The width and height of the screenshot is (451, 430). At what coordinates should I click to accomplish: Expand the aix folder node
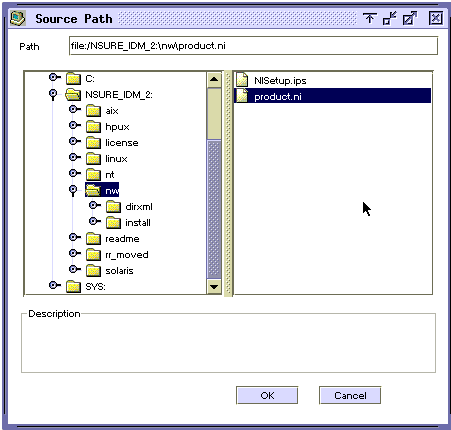coord(75,109)
